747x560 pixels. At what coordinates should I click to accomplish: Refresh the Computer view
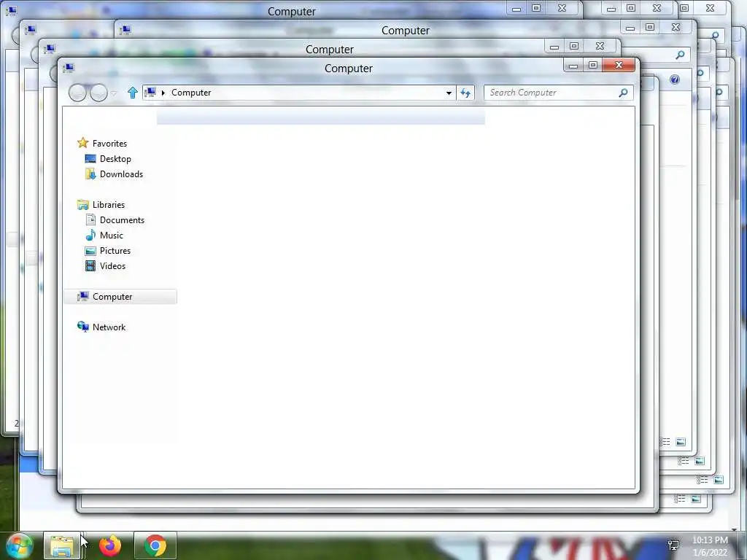[465, 93]
